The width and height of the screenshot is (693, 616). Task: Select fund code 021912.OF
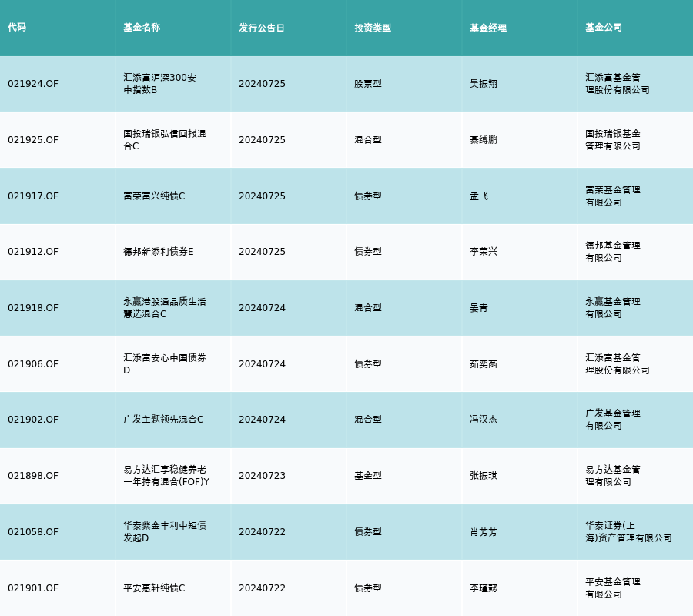32,252
